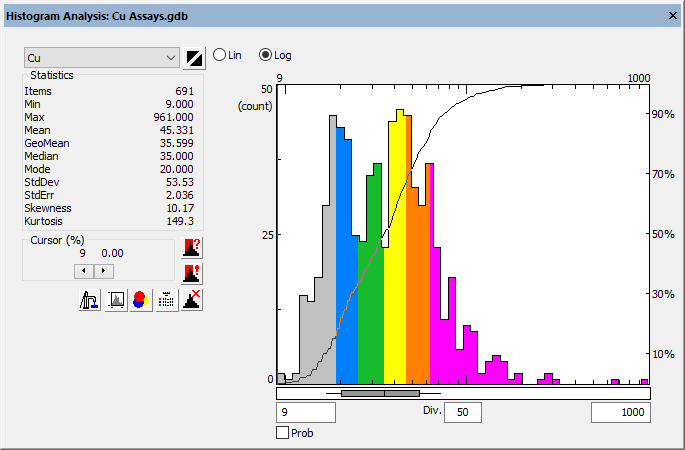Click the colour legend table icon
685x450 pixels.
coord(166,300)
